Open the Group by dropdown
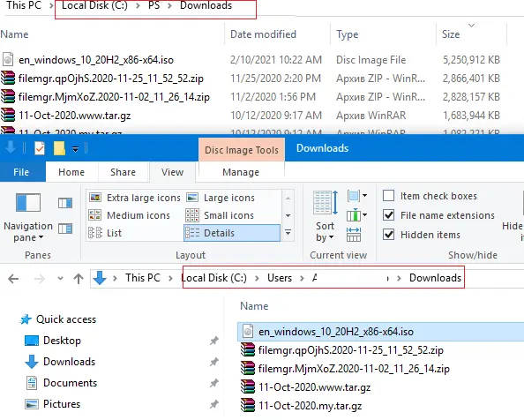524x420 pixels. tap(357, 196)
